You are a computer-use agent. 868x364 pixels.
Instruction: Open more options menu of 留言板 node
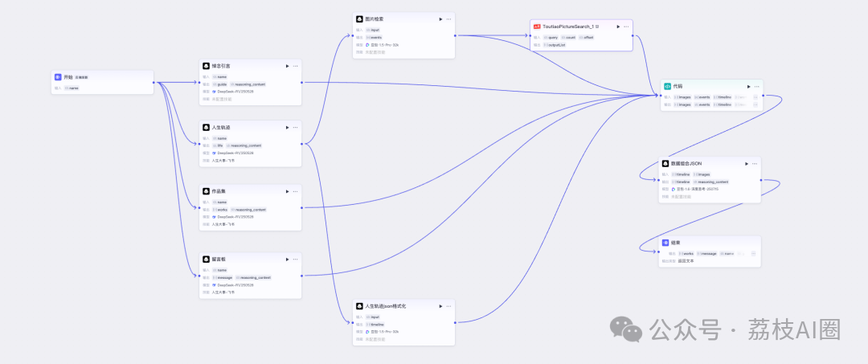point(295,259)
